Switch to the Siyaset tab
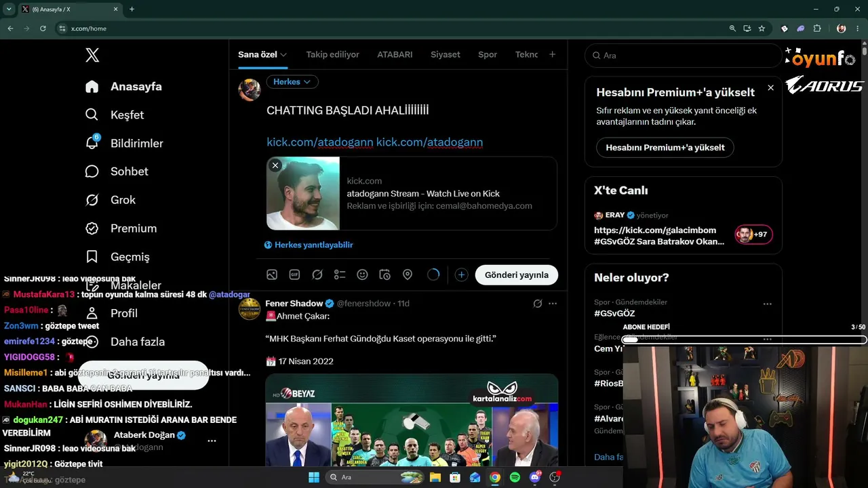The image size is (868, 488). (445, 54)
